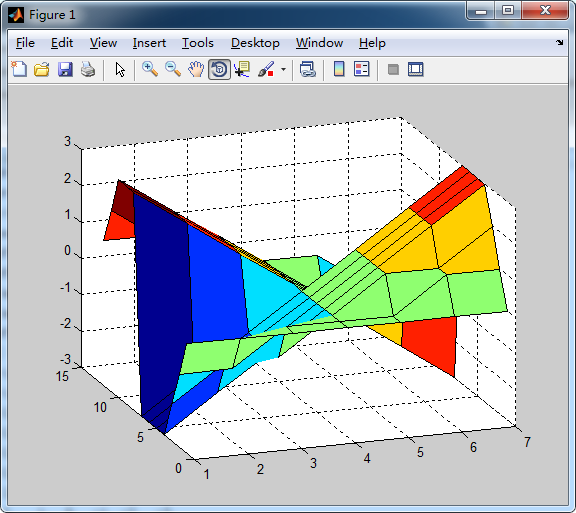
Task: Click the dock figure arrow in the menu bar
Action: (559, 43)
